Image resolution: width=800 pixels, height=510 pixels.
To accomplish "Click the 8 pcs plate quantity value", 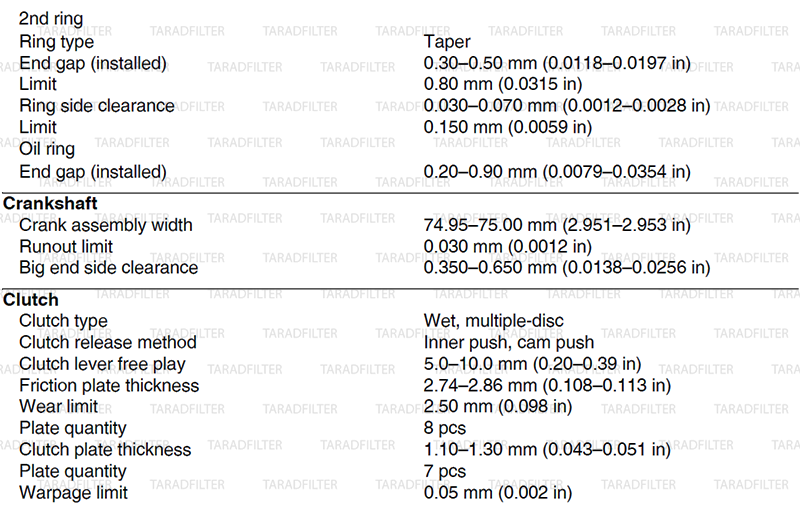I will point(445,428).
